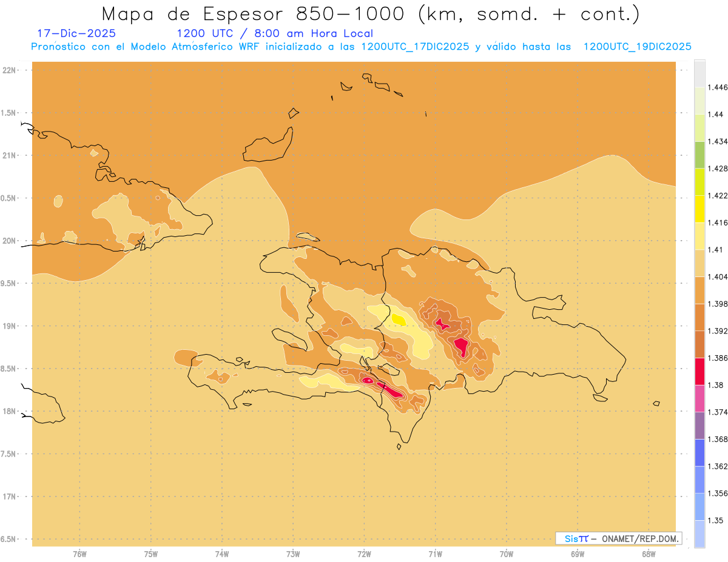Click the latitude label '20N'
Image resolution: width=728 pixels, height=562 pixels.
tap(9, 241)
